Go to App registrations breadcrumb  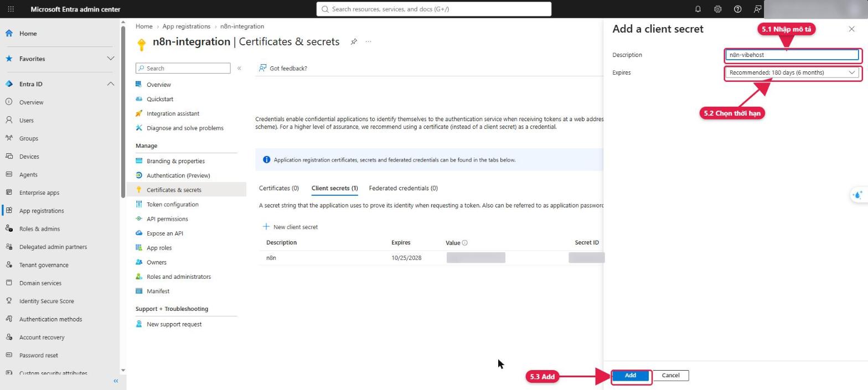coord(187,26)
